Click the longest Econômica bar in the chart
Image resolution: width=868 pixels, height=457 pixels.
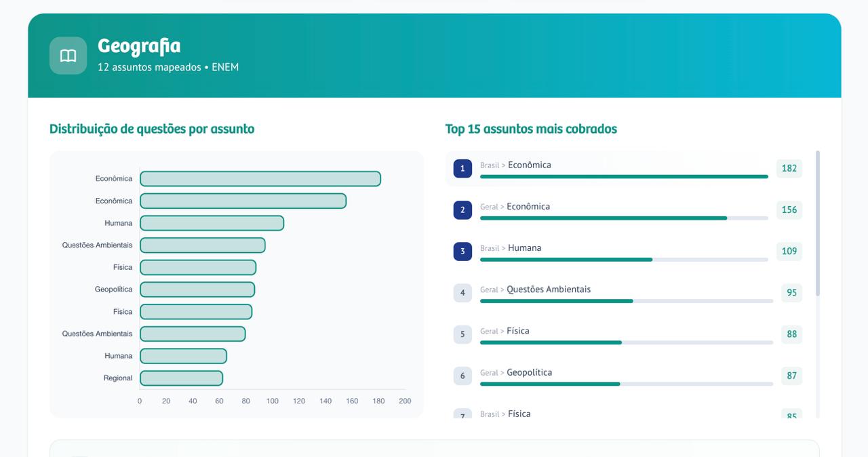pyautogui.click(x=260, y=179)
